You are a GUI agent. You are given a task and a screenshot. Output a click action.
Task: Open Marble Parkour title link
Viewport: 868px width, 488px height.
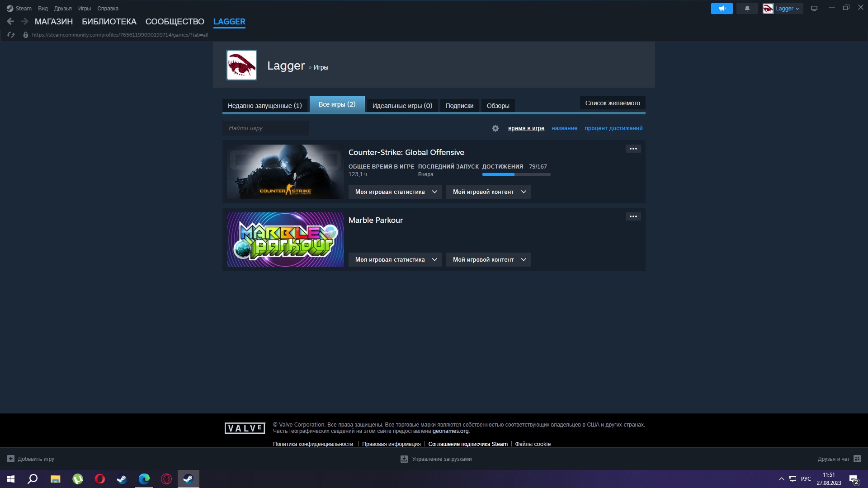click(x=375, y=220)
